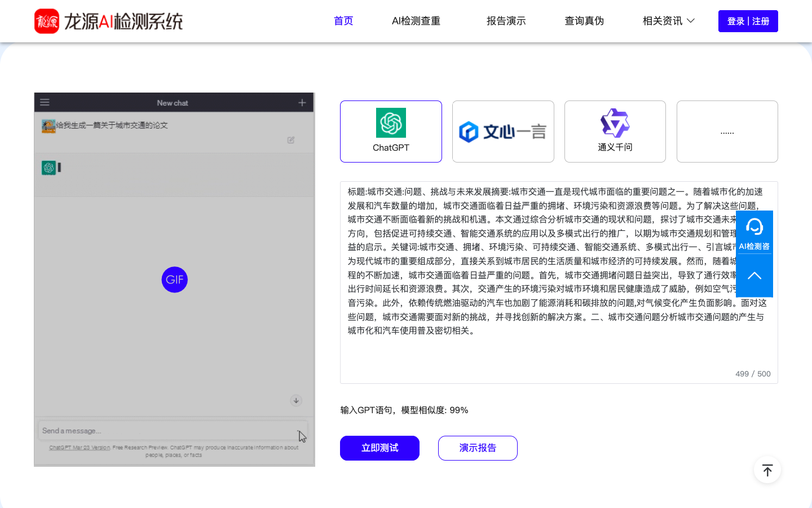The width and height of the screenshot is (812, 508).
Task: Play the GIF in chat preview
Action: tap(175, 279)
